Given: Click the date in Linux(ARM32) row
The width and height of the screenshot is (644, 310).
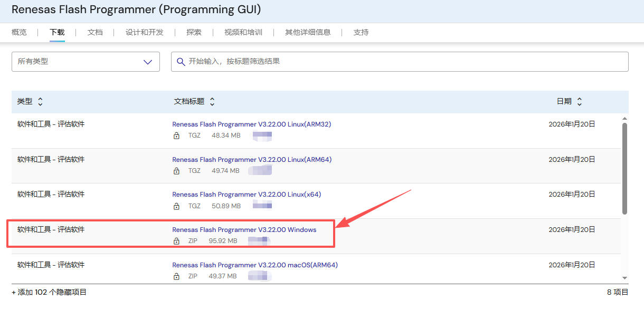Looking at the screenshot, I should [x=572, y=124].
